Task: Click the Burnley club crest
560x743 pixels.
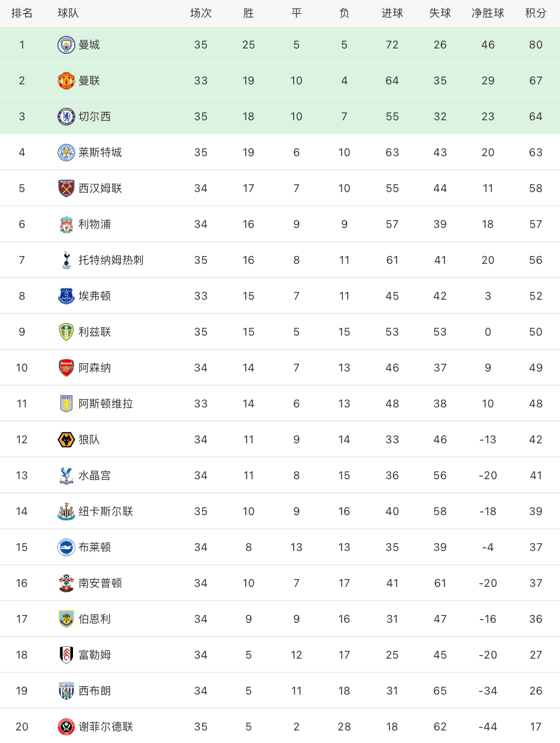Action: pyautogui.click(x=66, y=619)
